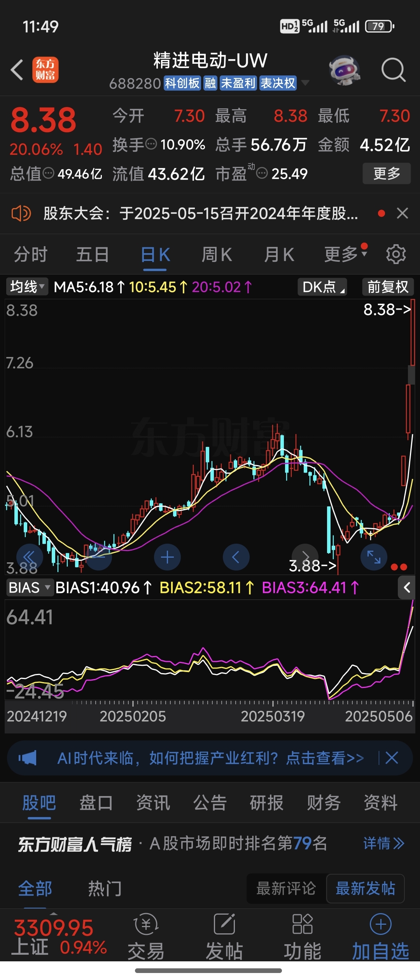Open the chart settings gear

(396, 255)
